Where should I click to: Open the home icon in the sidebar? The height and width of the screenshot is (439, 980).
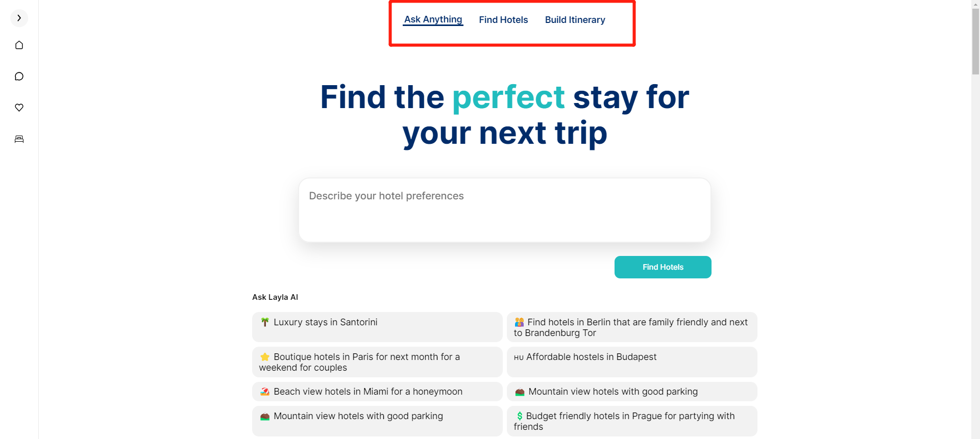tap(19, 45)
